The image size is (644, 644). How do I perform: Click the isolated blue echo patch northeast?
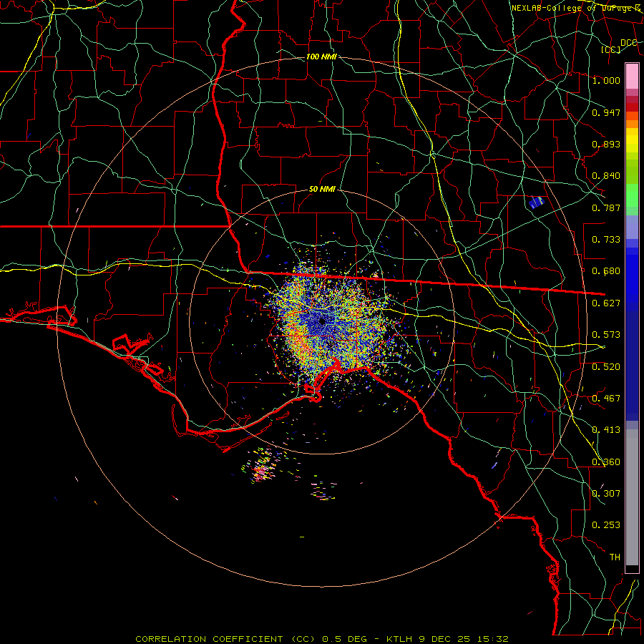[x=537, y=202]
